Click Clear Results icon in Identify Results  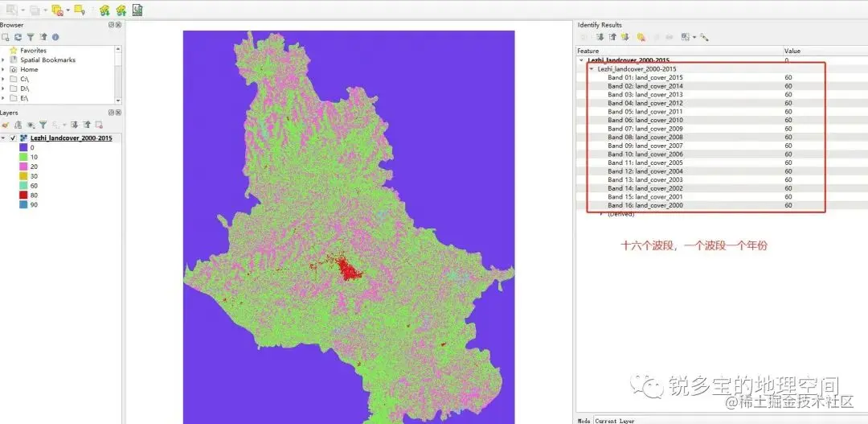(641, 37)
